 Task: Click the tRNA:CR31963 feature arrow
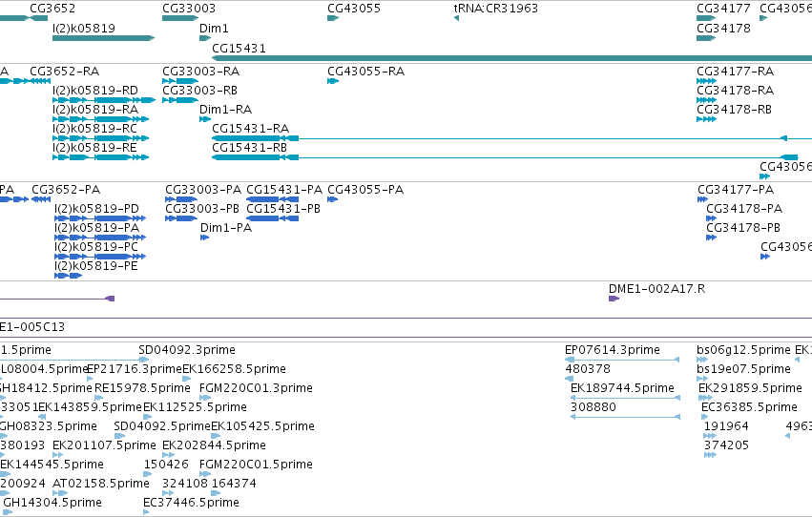456,18
